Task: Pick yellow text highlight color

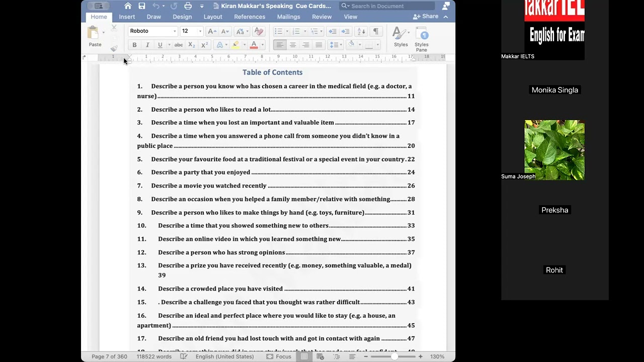Action: 235,45
